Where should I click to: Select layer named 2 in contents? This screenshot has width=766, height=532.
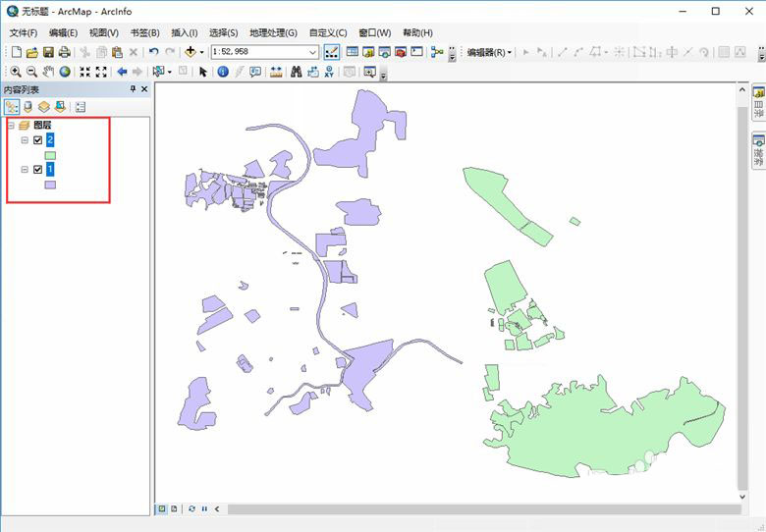pyautogui.click(x=50, y=140)
